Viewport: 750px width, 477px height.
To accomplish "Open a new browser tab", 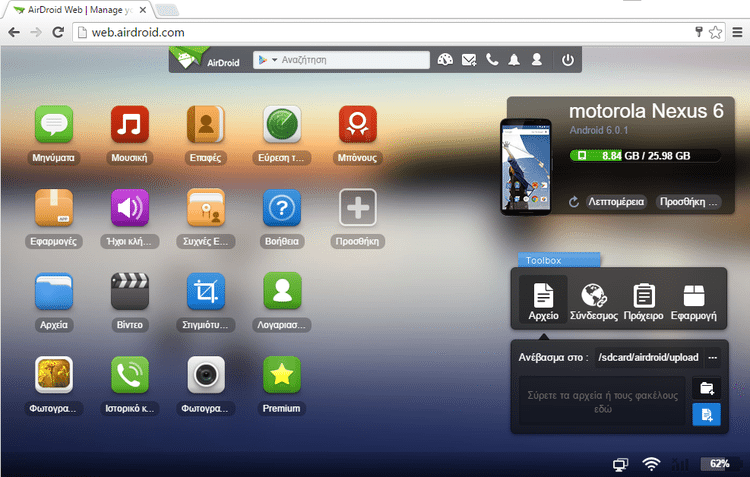I will pyautogui.click(x=167, y=10).
